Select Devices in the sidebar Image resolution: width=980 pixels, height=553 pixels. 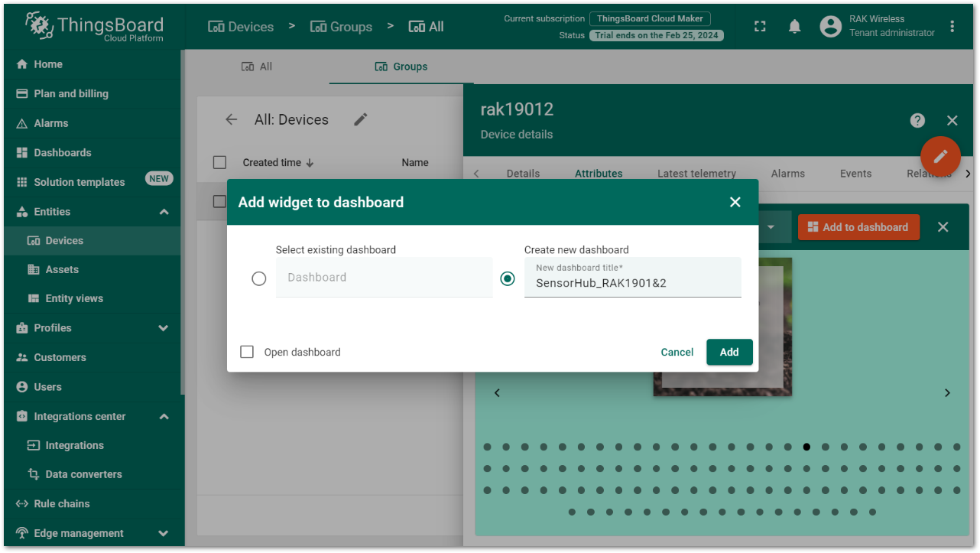pos(92,240)
